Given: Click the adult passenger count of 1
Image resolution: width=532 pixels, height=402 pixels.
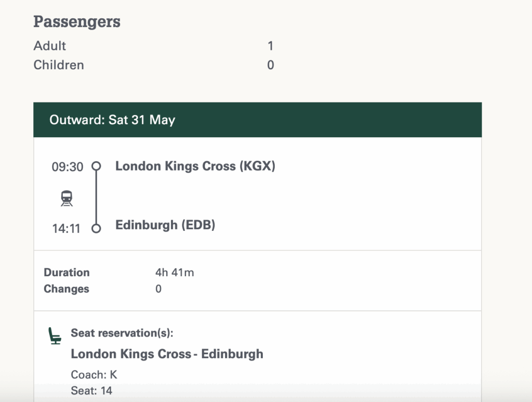Looking at the screenshot, I should coord(270,46).
